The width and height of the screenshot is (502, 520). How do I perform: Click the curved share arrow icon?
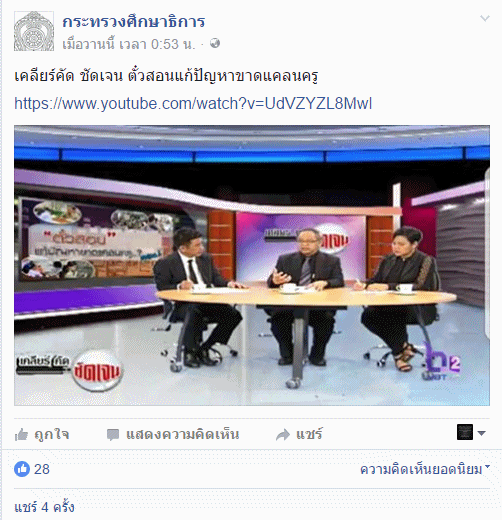pos(283,435)
